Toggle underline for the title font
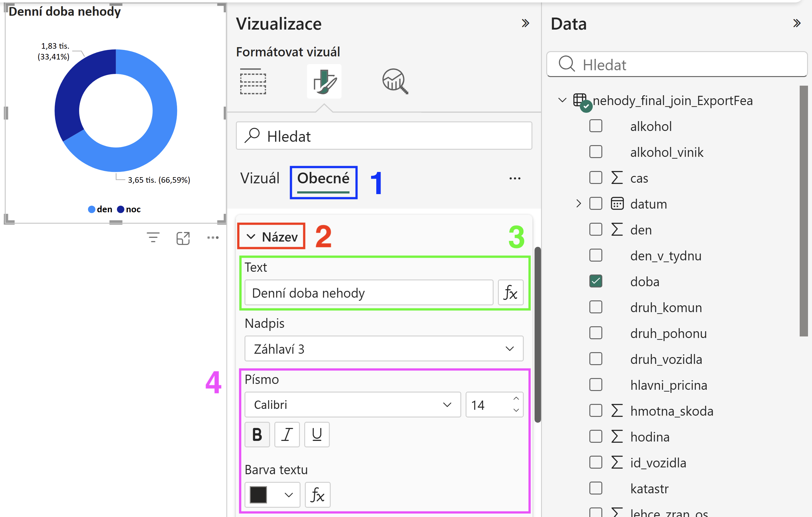Screen dimensions: 812x517 [317, 434]
